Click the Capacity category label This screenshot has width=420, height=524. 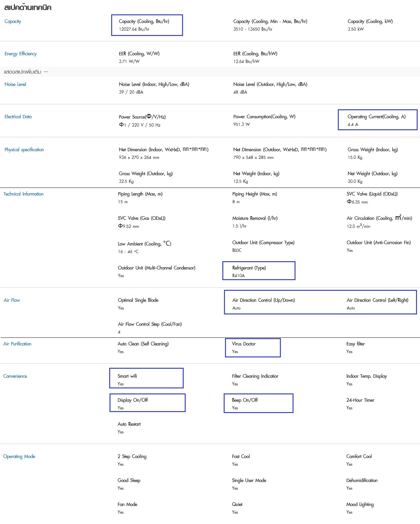(x=13, y=21)
